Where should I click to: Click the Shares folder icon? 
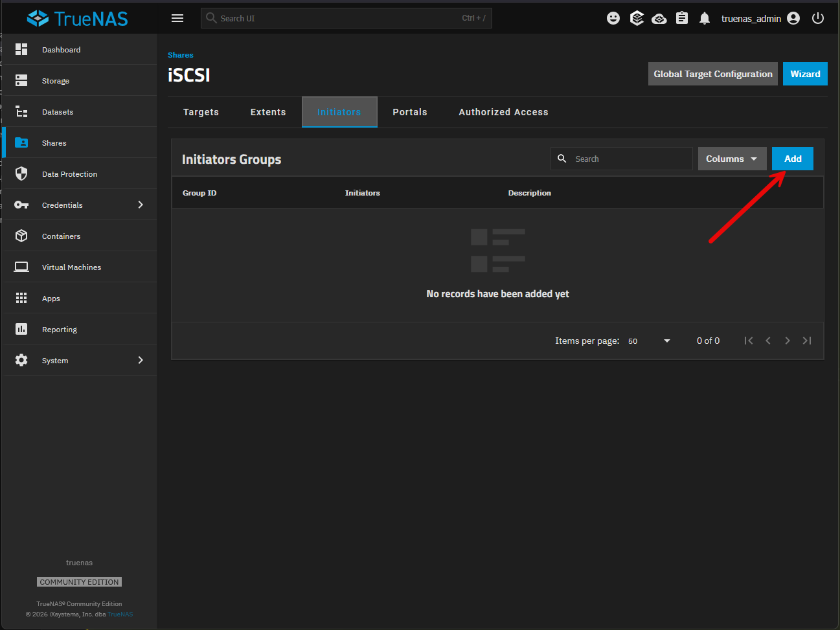pyautogui.click(x=21, y=142)
